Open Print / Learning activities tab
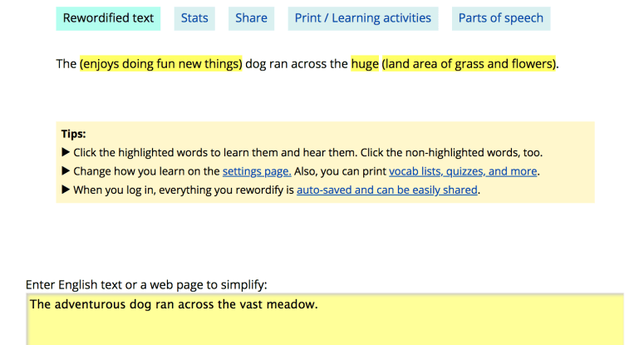Viewport: 644px width, 345px height. coord(362,18)
